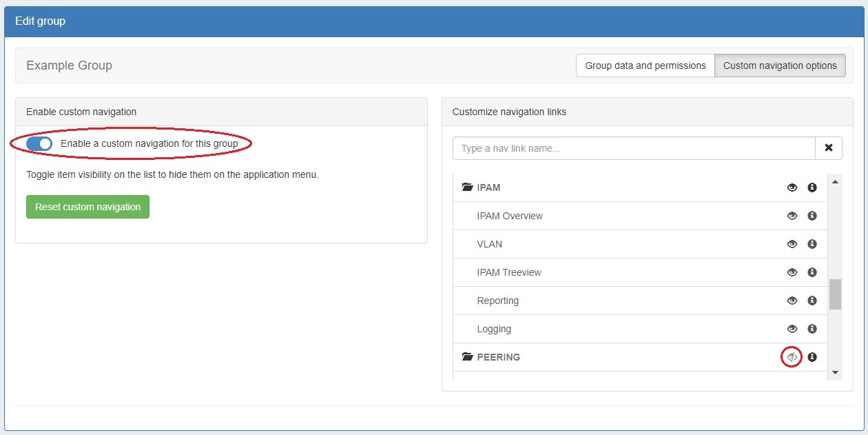Hide the Reporting link using eye icon
Screen dimensions: 868x435
pos(792,301)
